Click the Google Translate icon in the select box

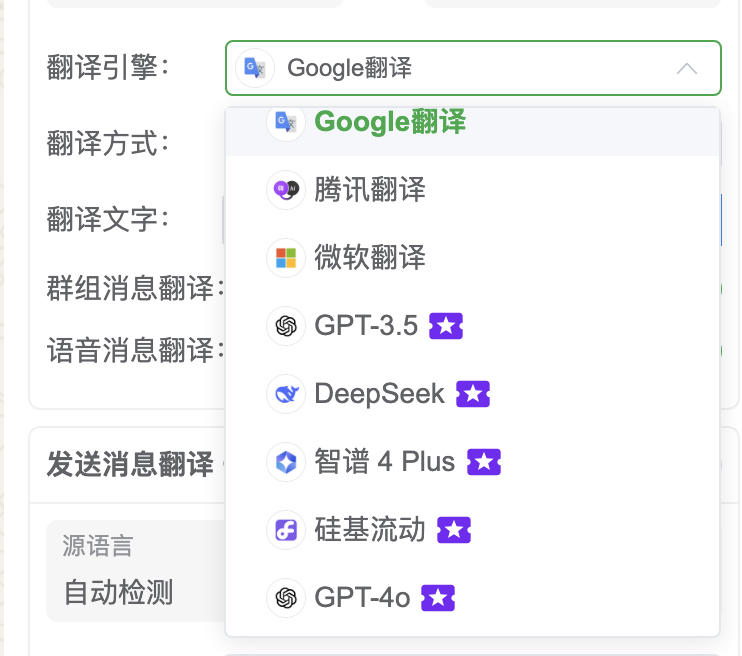pos(255,68)
